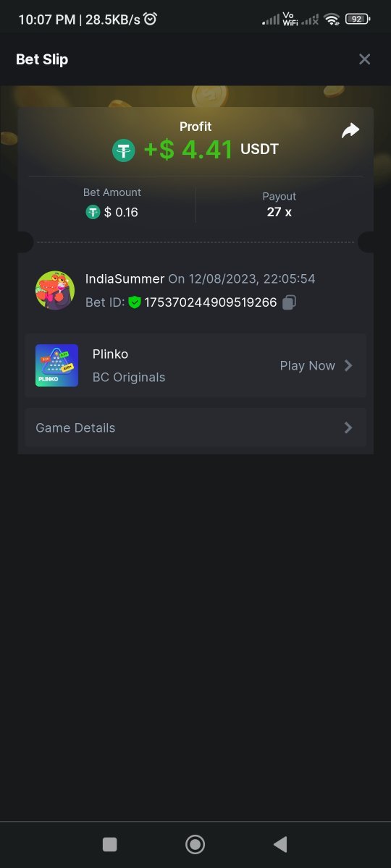Viewport: 391px width, 868px height.
Task: Open IndiaSummer's avatar picture
Action: 55,291
